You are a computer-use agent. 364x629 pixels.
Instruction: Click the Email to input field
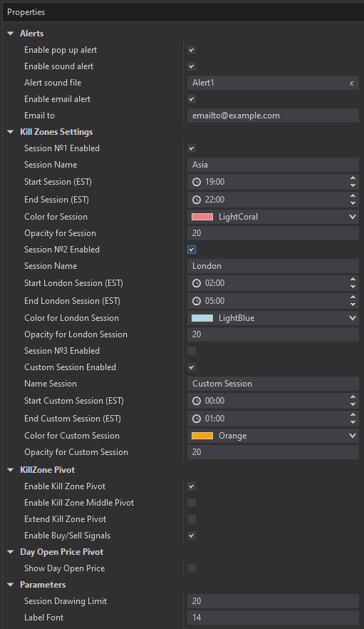coord(273,116)
